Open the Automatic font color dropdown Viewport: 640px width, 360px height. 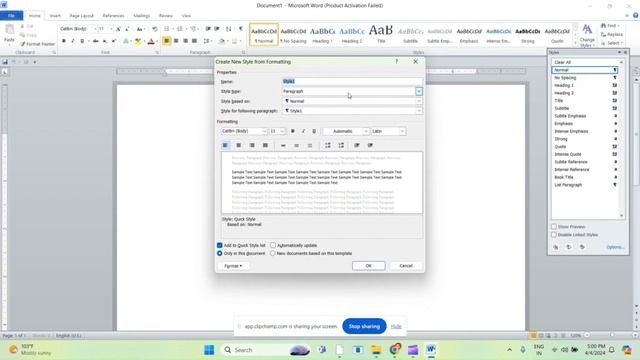(x=366, y=131)
